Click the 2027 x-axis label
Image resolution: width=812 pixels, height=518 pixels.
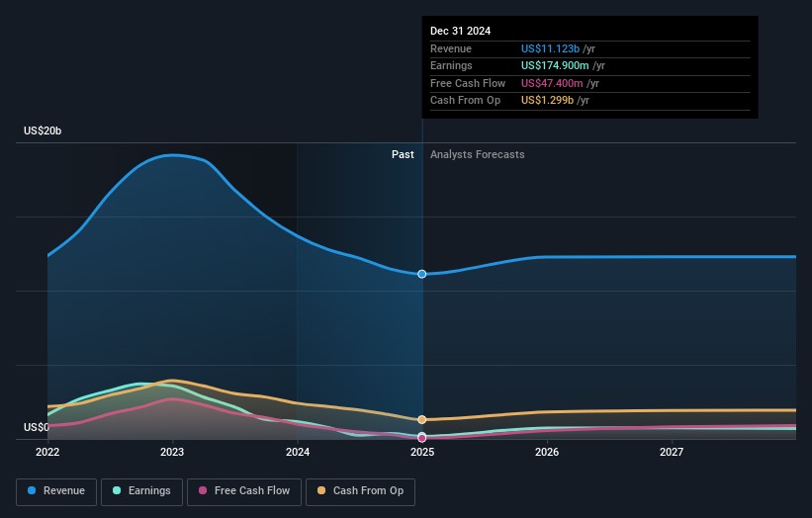672,453
